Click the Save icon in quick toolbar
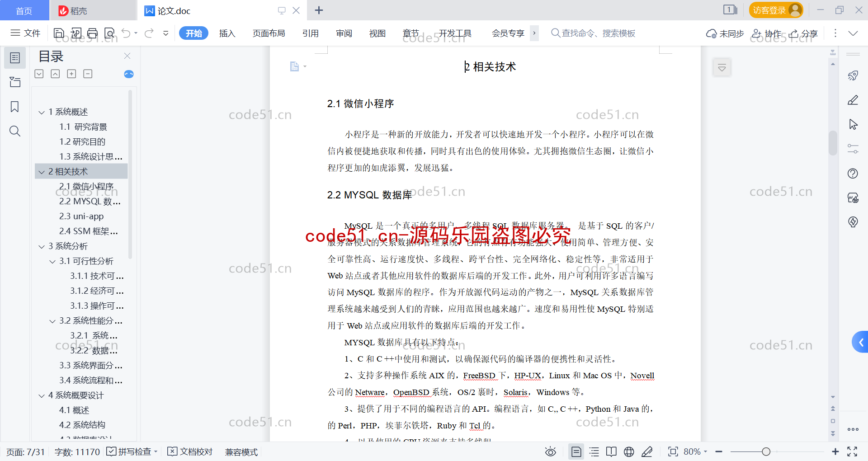 [x=59, y=33]
